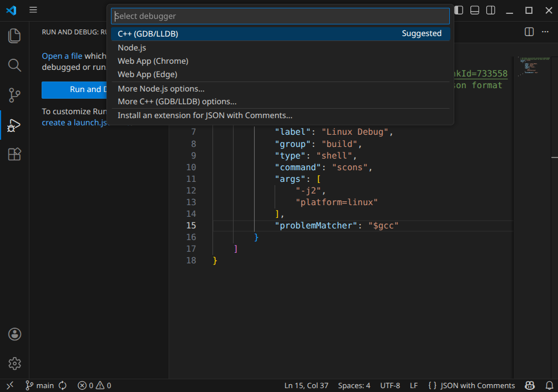
Task: Open remote window indicator in status bar
Action: [x=10, y=385]
